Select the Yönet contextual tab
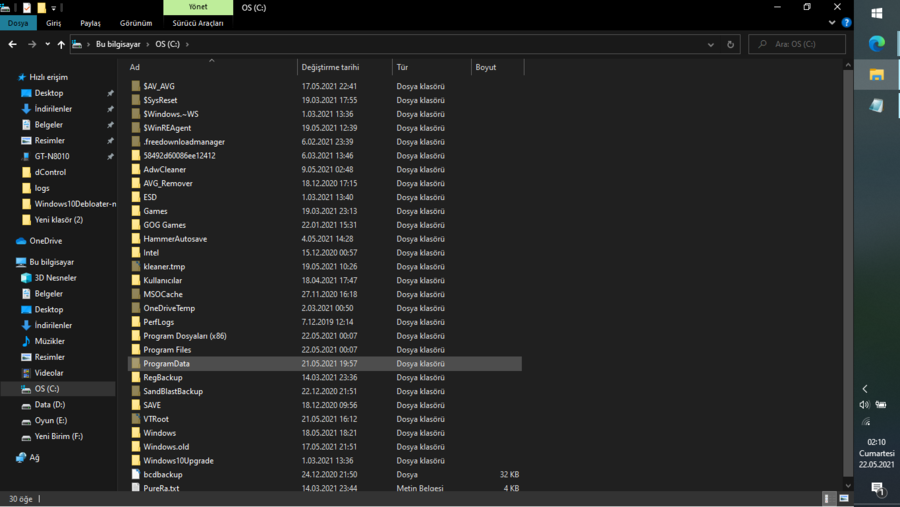This screenshot has width=900, height=507. point(198,7)
